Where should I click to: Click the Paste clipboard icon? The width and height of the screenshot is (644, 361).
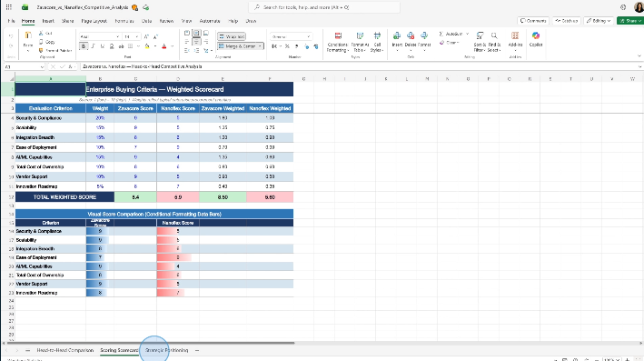click(x=28, y=35)
